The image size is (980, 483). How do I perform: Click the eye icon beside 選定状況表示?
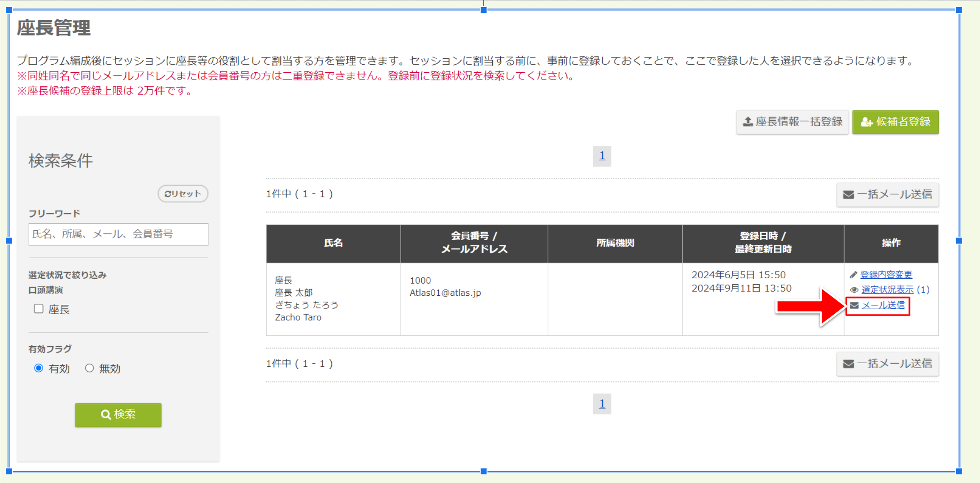point(854,290)
